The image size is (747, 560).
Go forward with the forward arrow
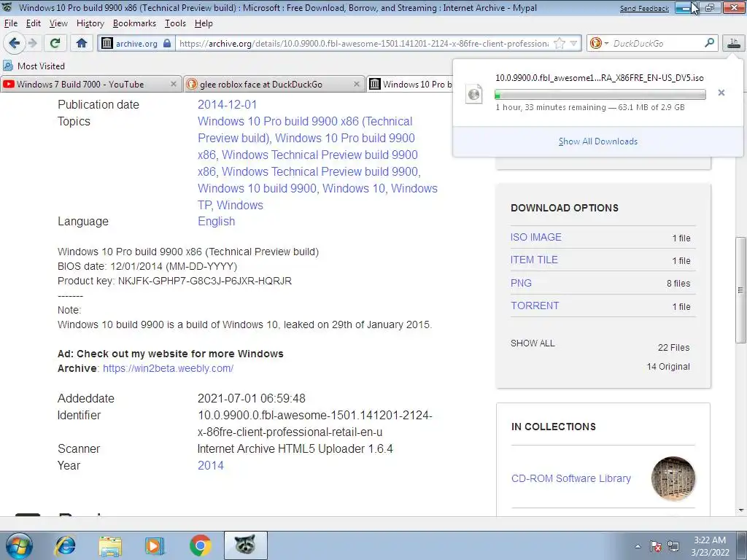33,43
